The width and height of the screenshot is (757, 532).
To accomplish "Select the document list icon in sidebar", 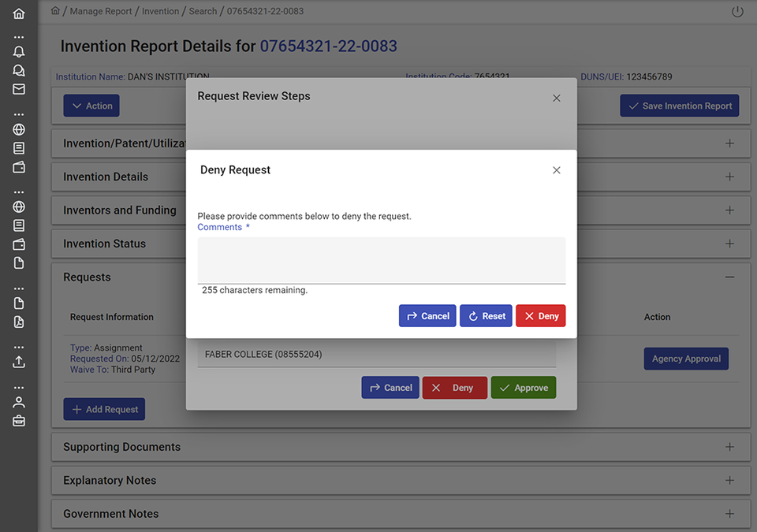I will coord(18,148).
